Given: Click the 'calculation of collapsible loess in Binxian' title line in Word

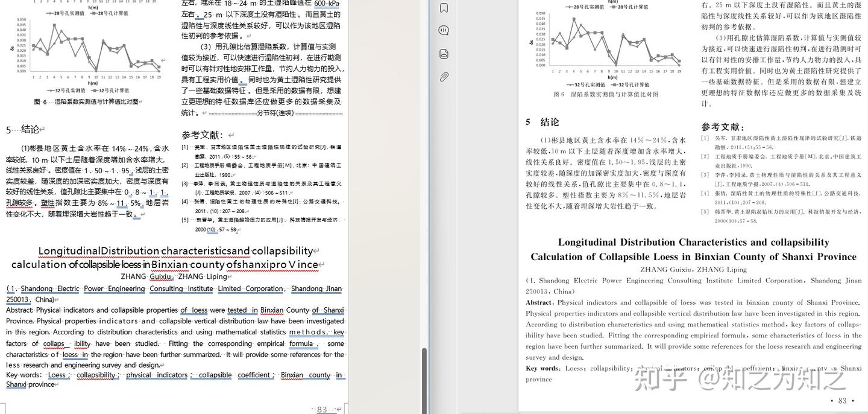Looking at the screenshot, I should (x=165, y=264).
